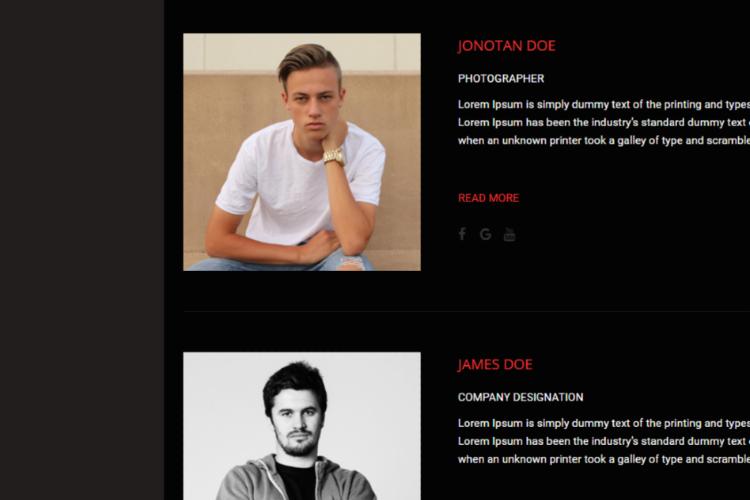Click the "industry's standard" line in Jonotan's bio
Image resolution: width=750 pixels, height=500 pixels.
click(604, 122)
